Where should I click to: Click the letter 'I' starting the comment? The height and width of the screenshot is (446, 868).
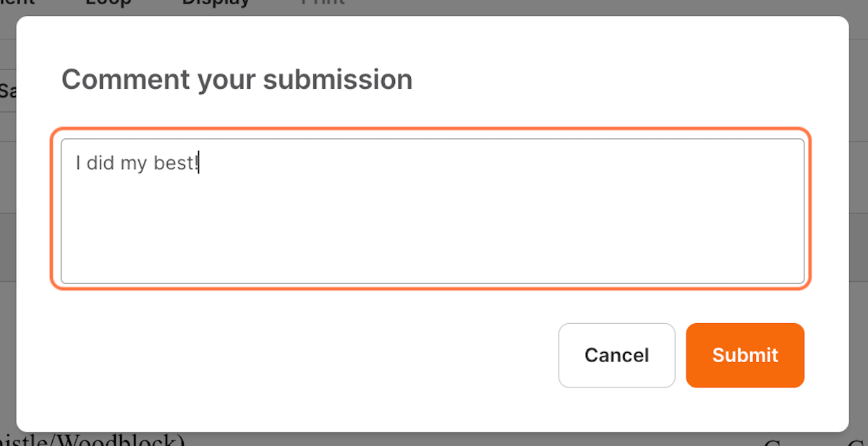pos(78,164)
